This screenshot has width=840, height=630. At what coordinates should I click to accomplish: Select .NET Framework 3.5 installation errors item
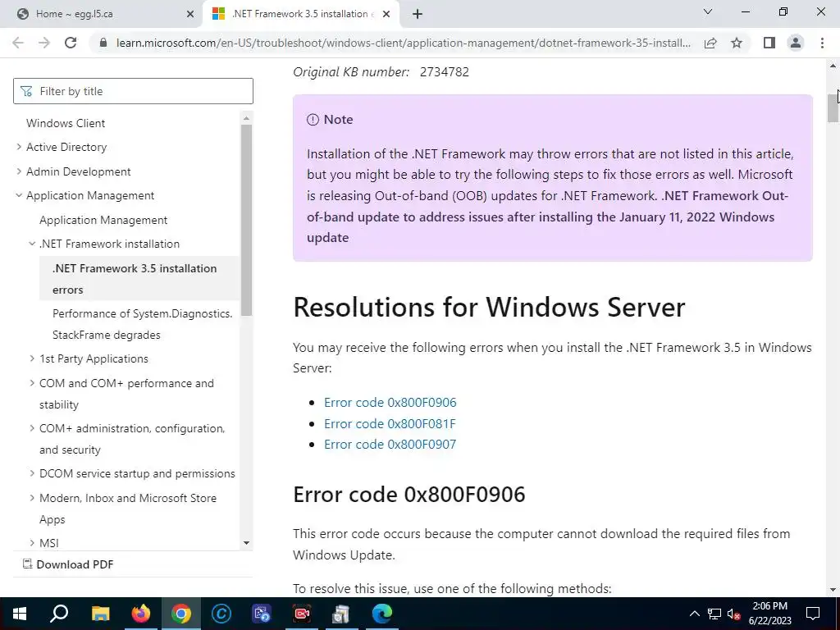[x=139, y=279]
